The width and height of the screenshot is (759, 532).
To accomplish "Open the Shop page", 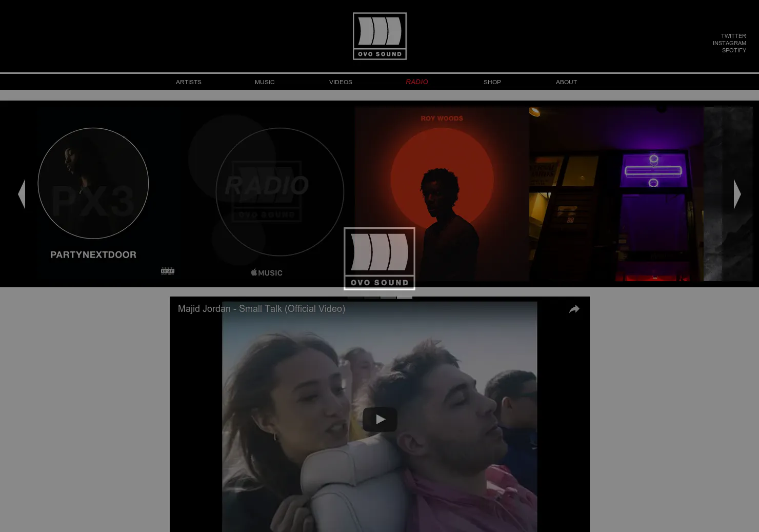I will point(492,82).
